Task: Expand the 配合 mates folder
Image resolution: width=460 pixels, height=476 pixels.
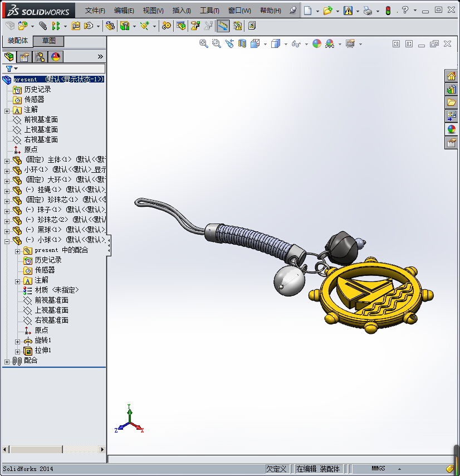Action: pos(7,362)
